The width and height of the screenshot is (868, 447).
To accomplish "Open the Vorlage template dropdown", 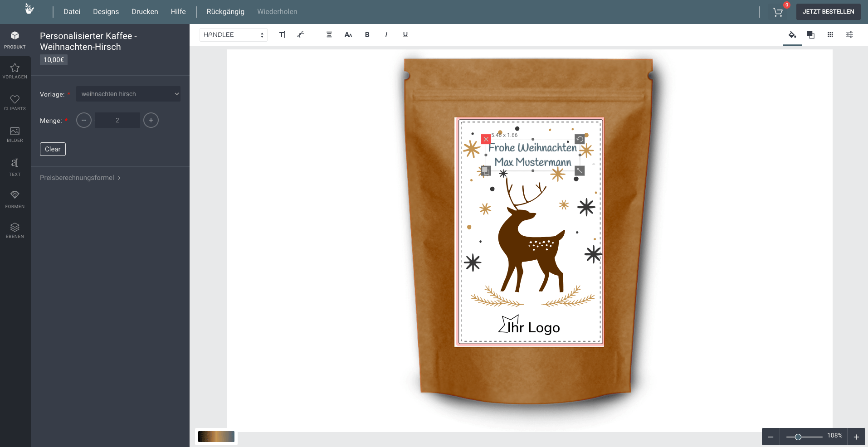I will [x=128, y=94].
